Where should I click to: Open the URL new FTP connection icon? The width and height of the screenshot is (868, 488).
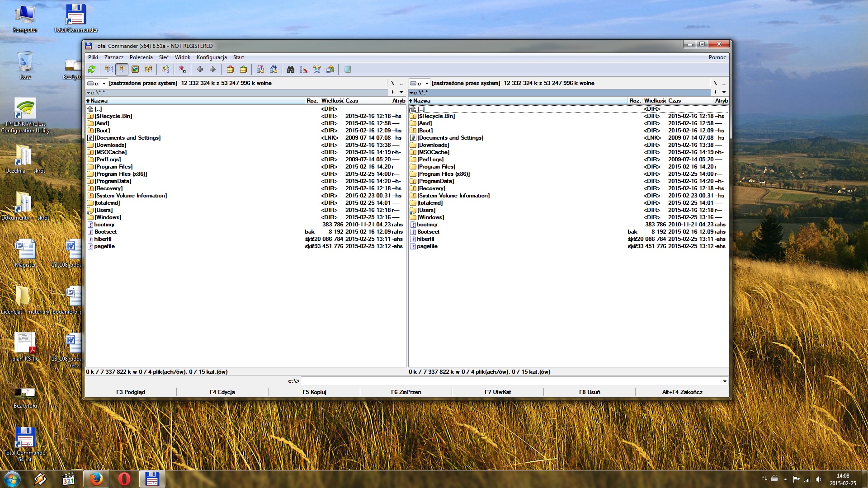(274, 69)
